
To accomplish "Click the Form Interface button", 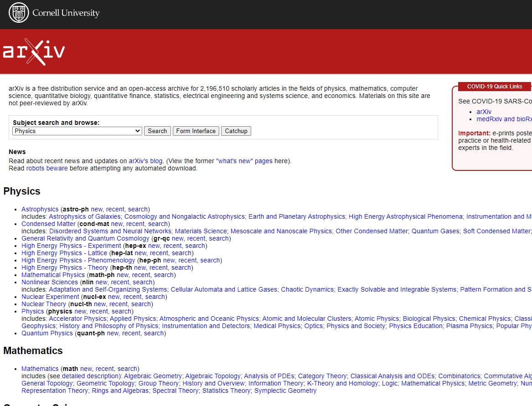I will coord(196,131).
